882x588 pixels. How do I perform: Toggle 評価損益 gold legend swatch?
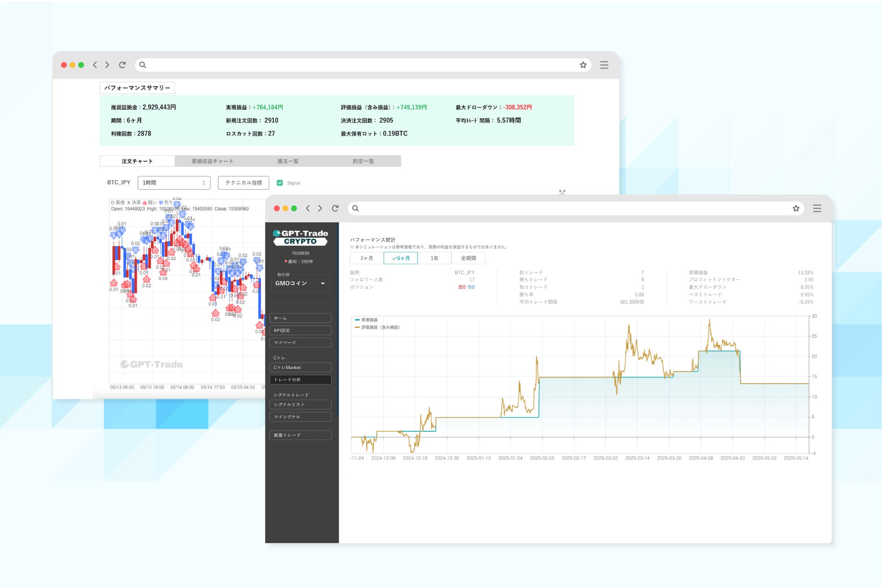[x=357, y=327]
